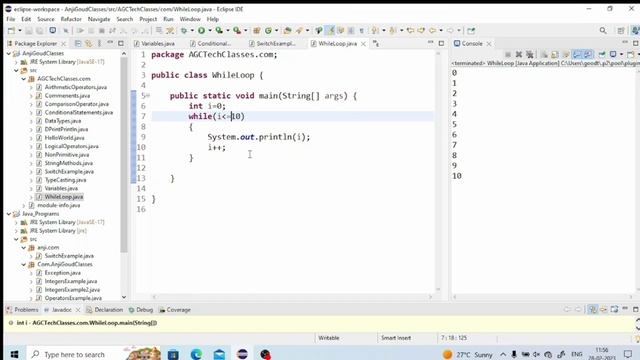Click Collapse All icon in Package Explorer
Screen dimensions: 640x360
coord(78,43)
